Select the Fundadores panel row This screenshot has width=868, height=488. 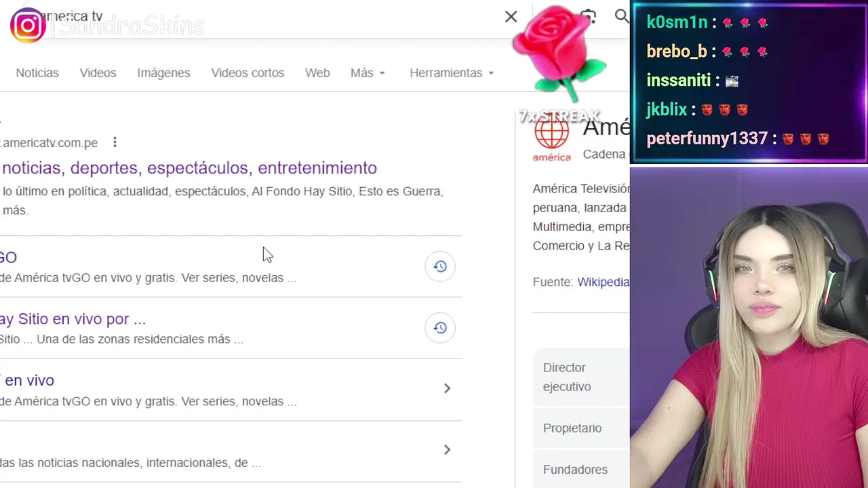pos(581,470)
